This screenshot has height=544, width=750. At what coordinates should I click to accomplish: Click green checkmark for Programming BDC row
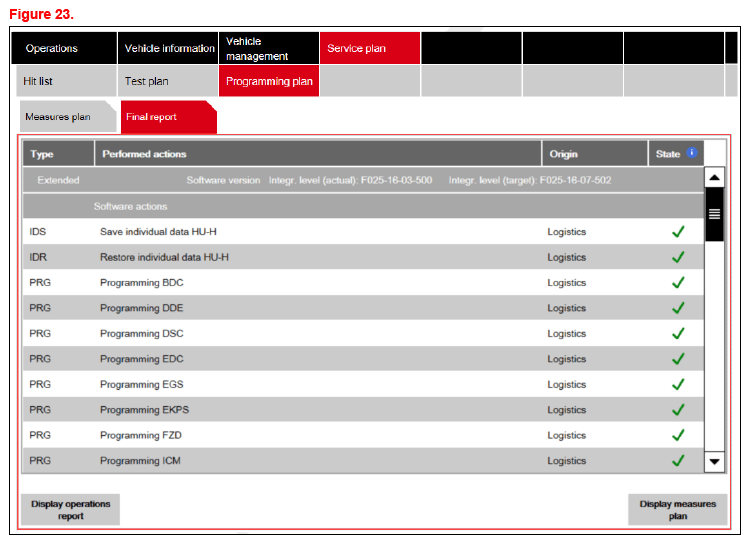point(678,283)
